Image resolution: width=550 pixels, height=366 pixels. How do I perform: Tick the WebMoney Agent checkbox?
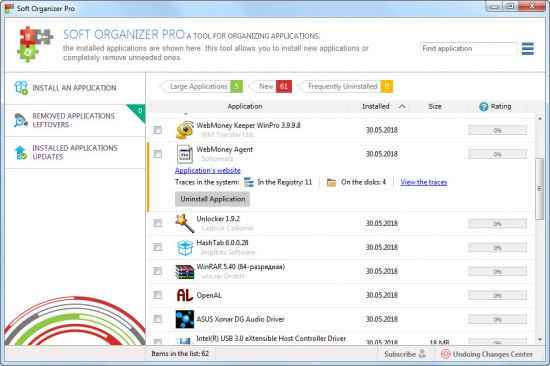[x=157, y=154]
